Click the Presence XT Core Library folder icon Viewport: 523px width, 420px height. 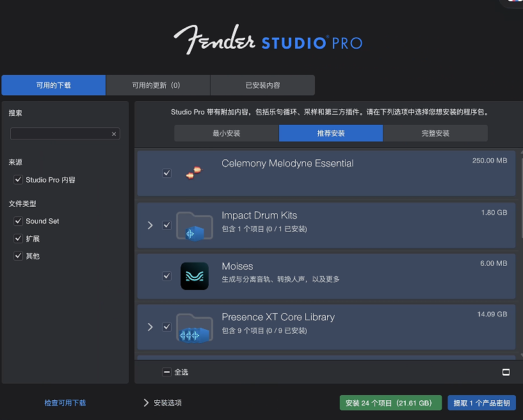coord(195,328)
